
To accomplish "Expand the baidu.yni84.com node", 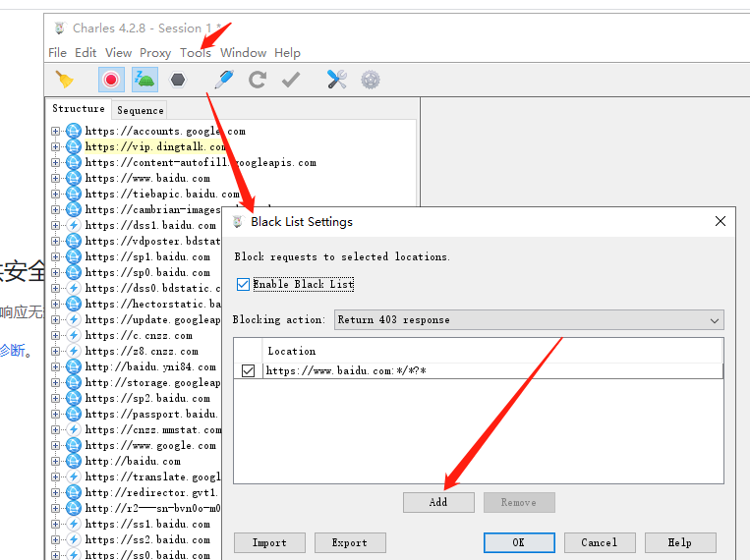I will pyautogui.click(x=55, y=366).
